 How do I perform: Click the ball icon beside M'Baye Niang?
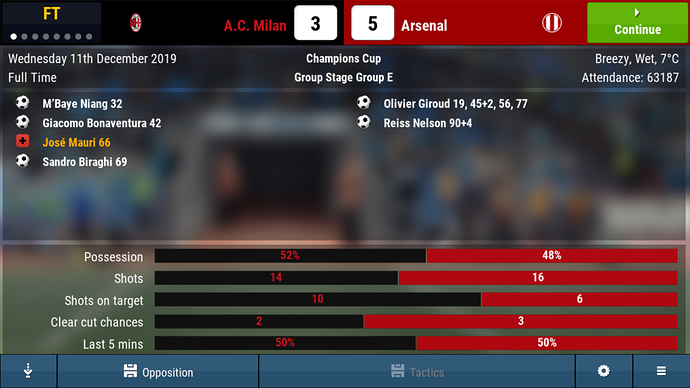(22, 102)
